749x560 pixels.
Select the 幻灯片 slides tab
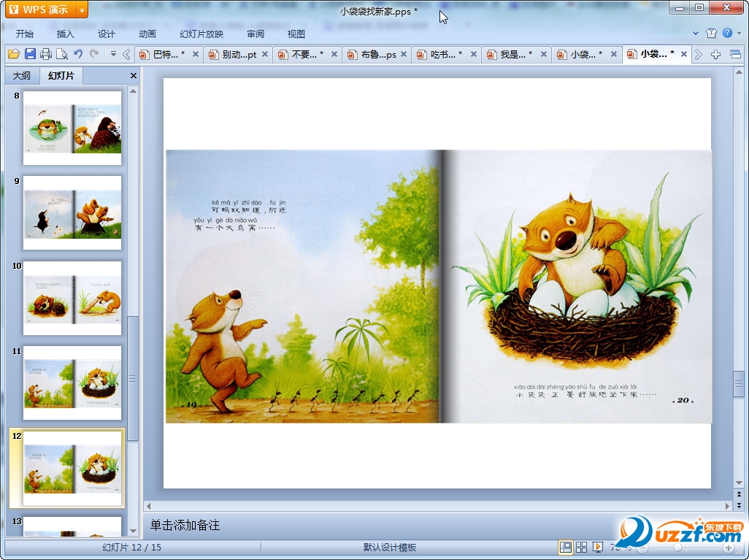61,75
